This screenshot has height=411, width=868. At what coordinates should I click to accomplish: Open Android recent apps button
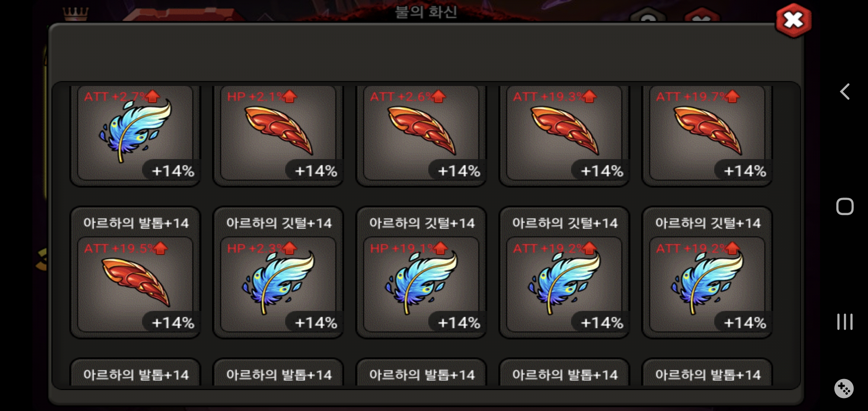click(x=845, y=322)
